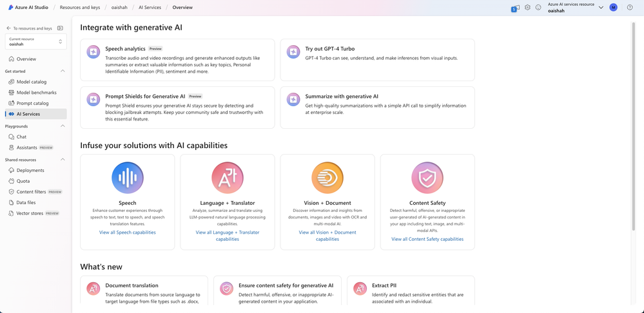This screenshot has width=644, height=313.
Task: Click the Summarize with generative AI icon
Action: pos(293,100)
